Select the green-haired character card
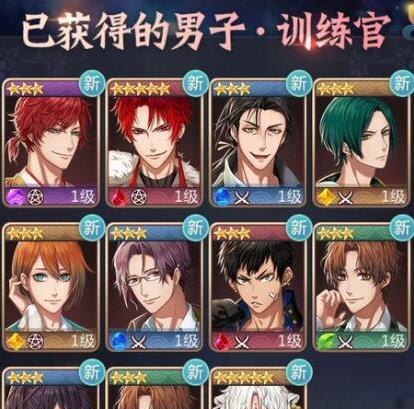The height and width of the screenshot is (409, 414). click(361, 143)
